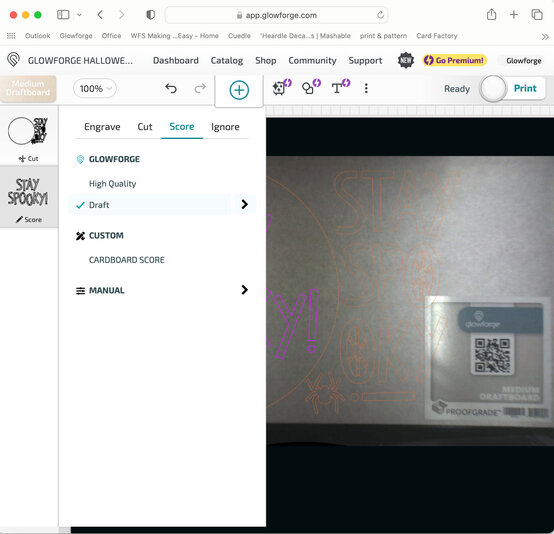Open the shapes insert tool
Image resolution: width=554 pixels, height=534 pixels.
click(x=311, y=88)
